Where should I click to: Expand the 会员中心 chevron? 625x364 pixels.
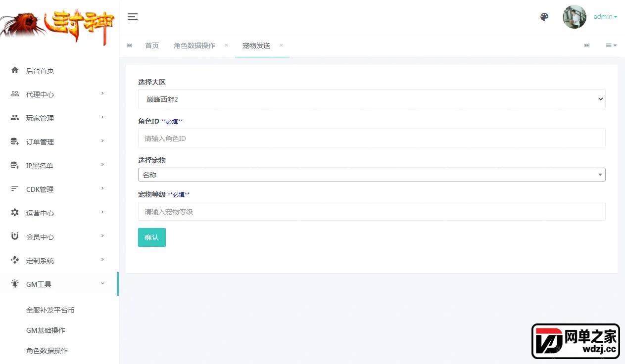click(x=102, y=236)
